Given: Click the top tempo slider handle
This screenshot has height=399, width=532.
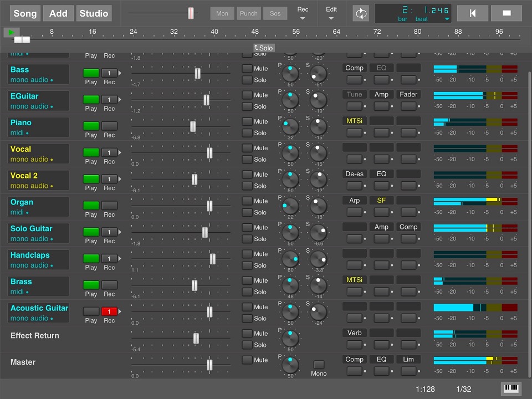Looking at the screenshot, I should [x=191, y=13].
